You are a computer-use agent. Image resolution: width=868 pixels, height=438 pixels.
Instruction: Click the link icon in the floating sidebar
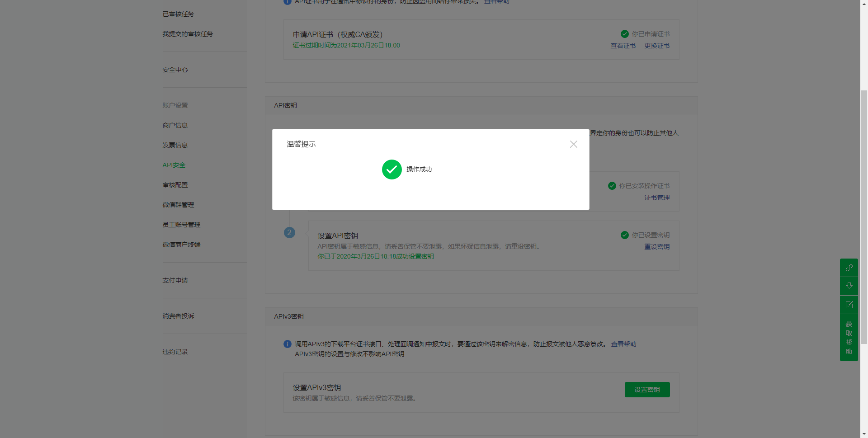pos(849,268)
